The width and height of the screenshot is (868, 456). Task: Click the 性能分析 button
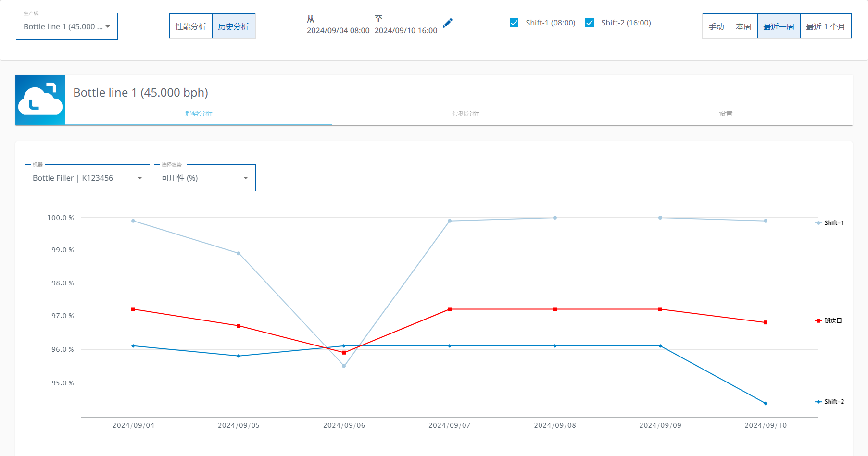pyautogui.click(x=191, y=26)
